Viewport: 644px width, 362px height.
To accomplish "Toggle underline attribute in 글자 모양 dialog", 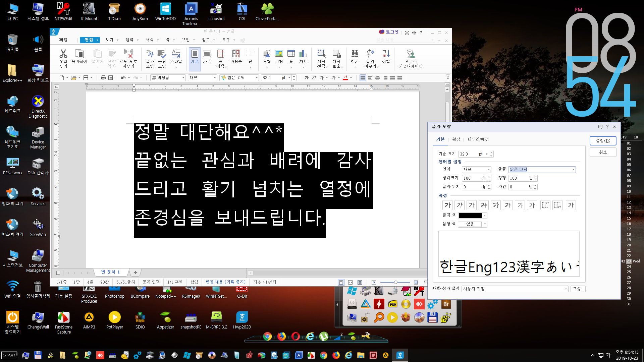I will pyautogui.click(x=472, y=205).
